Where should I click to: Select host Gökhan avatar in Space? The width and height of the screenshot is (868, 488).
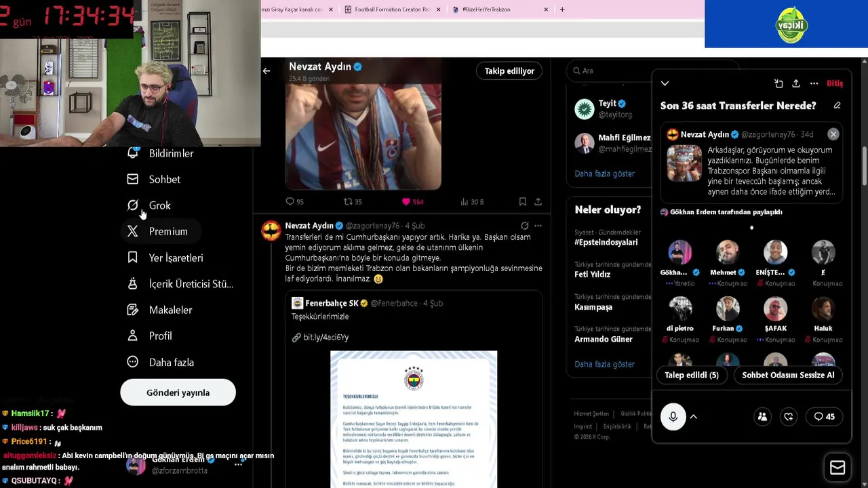pos(679,252)
